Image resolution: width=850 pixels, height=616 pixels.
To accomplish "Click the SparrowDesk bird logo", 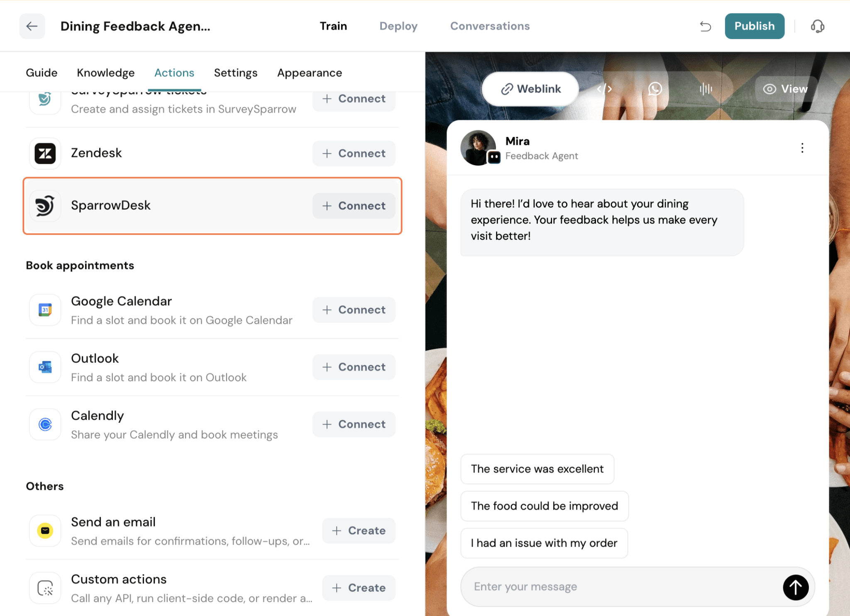I will (x=45, y=206).
